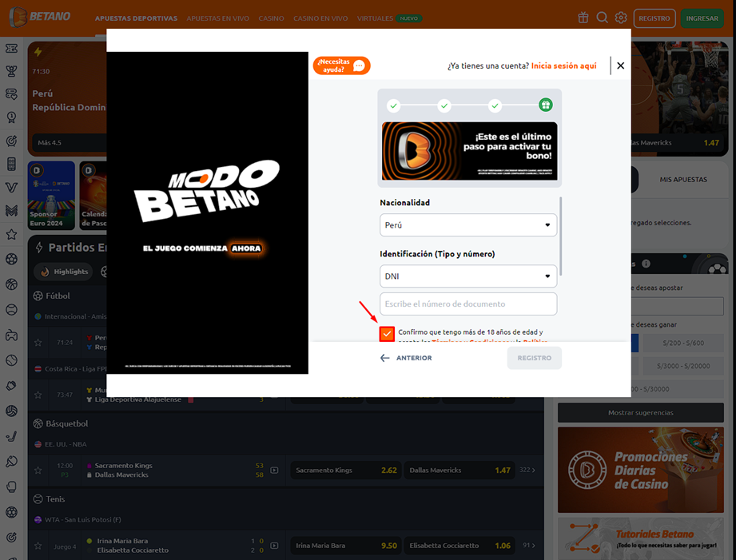Open the Nacionalidad dropdown showing Perú

(468, 225)
